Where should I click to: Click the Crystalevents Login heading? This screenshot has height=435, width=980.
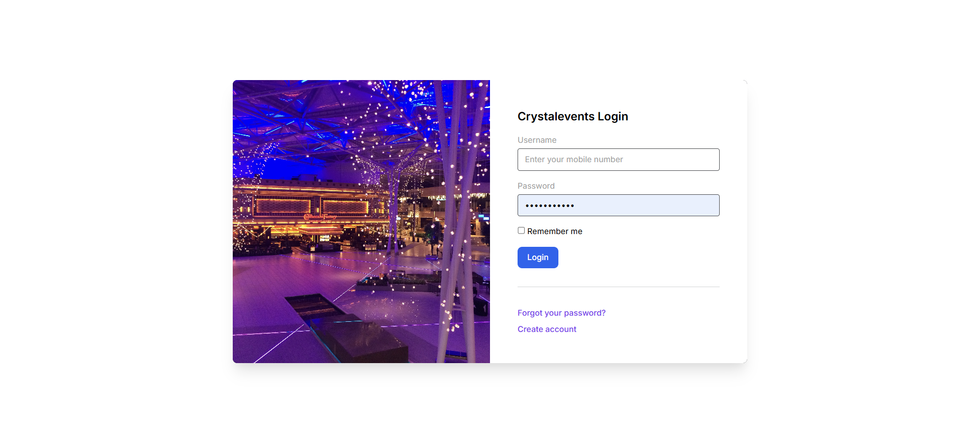(573, 116)
